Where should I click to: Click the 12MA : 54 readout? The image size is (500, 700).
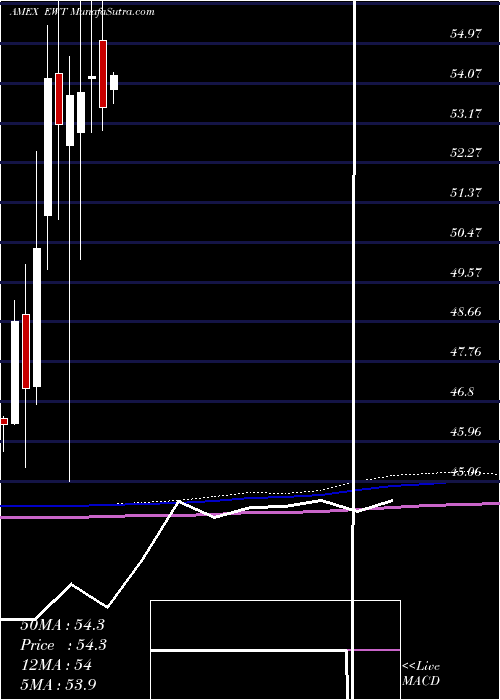[x=56, y=665]
